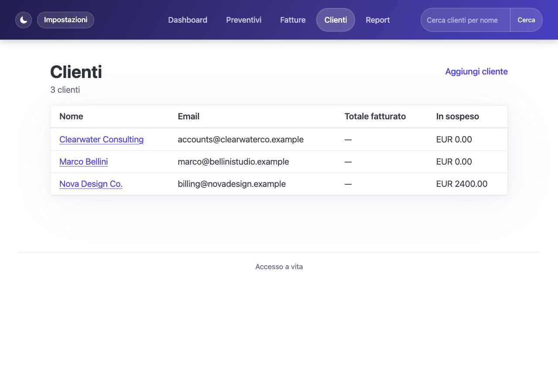Viewport: 558px width, 392px height.
Task: Open the Preventivi section
Action: (x=244, y=20)
